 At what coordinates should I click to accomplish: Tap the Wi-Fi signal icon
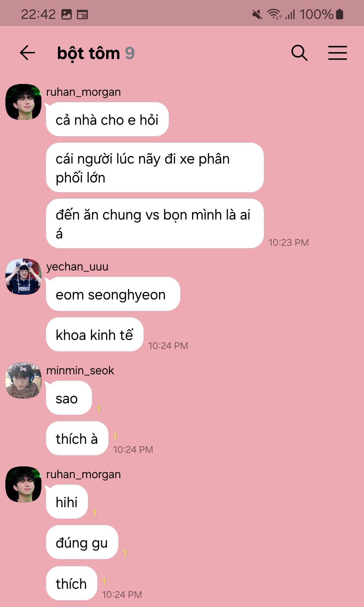coord(274,15)
